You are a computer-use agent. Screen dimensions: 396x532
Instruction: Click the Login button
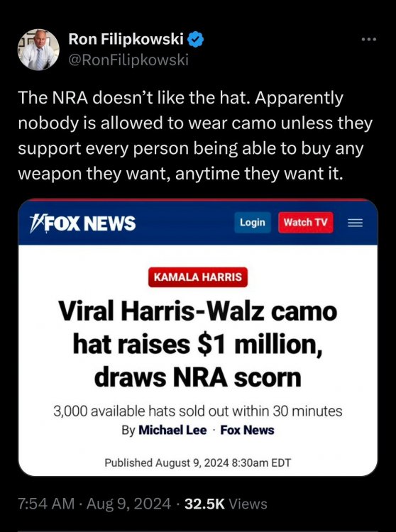point(253,223)
